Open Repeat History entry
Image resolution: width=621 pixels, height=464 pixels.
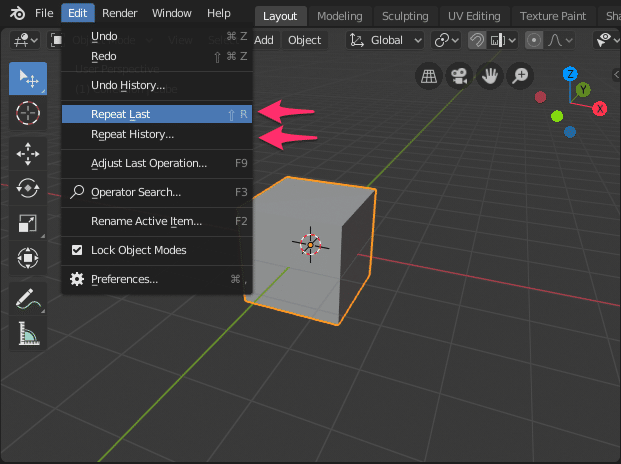tap(157, 134)
